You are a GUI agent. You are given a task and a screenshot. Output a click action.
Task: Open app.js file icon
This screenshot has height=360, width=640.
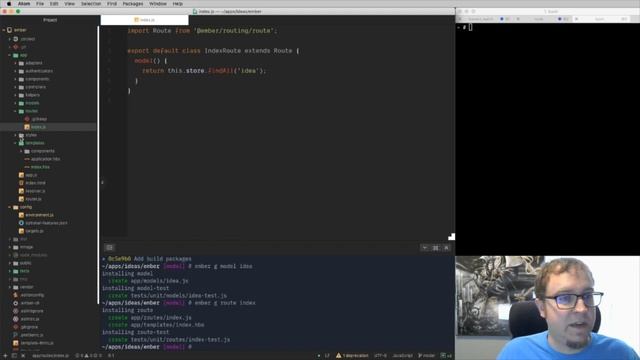[x=21, y=175]
